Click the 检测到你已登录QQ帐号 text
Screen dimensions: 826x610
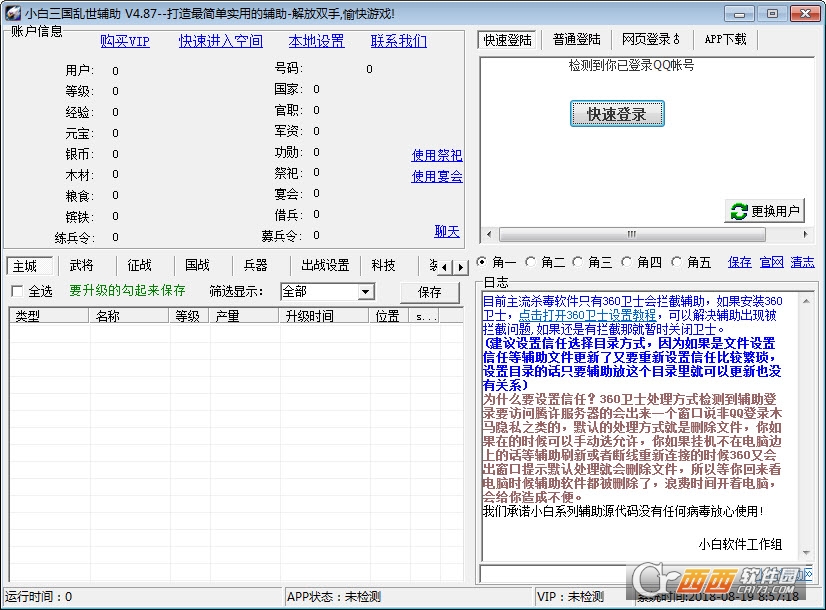click(x=631, y=65)
